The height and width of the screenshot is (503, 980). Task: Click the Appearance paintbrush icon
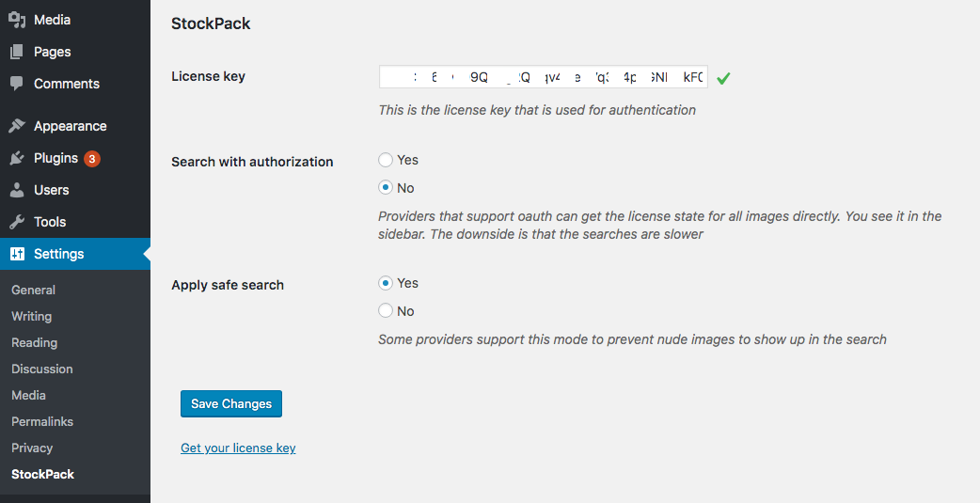[17, 126]
